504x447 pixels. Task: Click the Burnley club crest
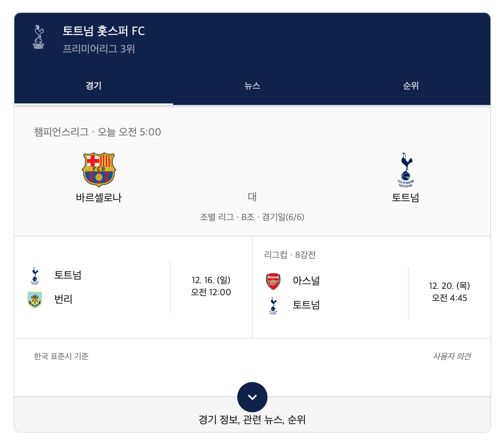tap(35, 300)
